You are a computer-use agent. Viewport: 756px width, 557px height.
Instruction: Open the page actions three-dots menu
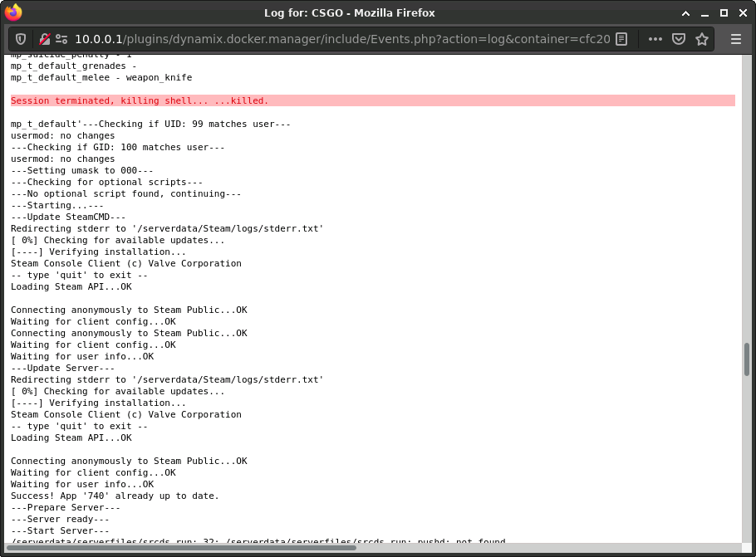tap(655, 39)
